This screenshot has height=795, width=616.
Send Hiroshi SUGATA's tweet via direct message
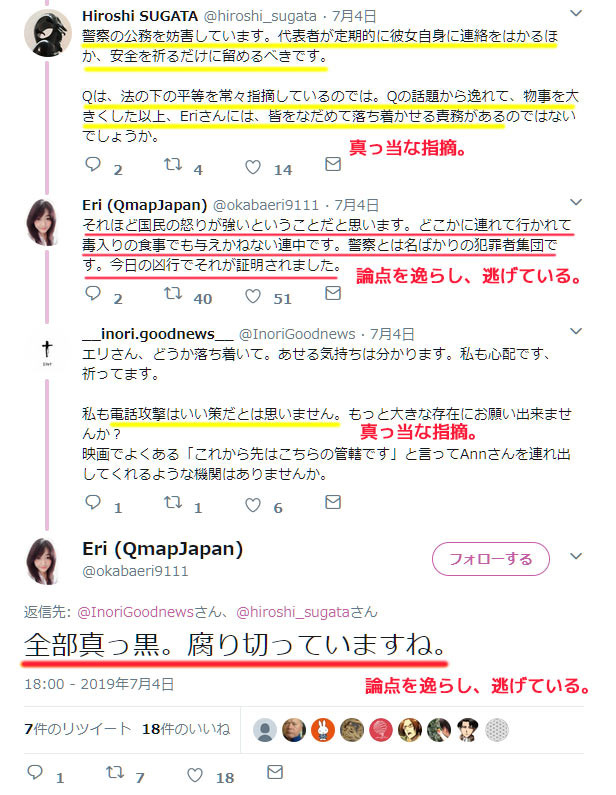(333, 164)
